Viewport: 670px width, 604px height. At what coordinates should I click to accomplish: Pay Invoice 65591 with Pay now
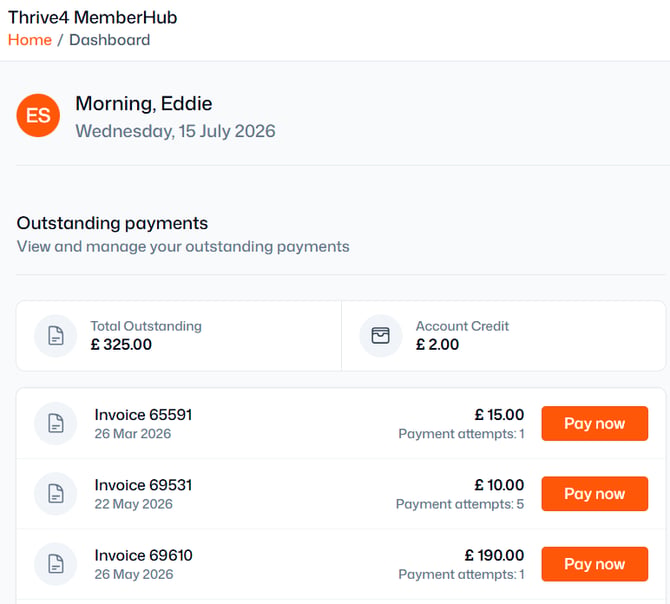coord(594,423)
